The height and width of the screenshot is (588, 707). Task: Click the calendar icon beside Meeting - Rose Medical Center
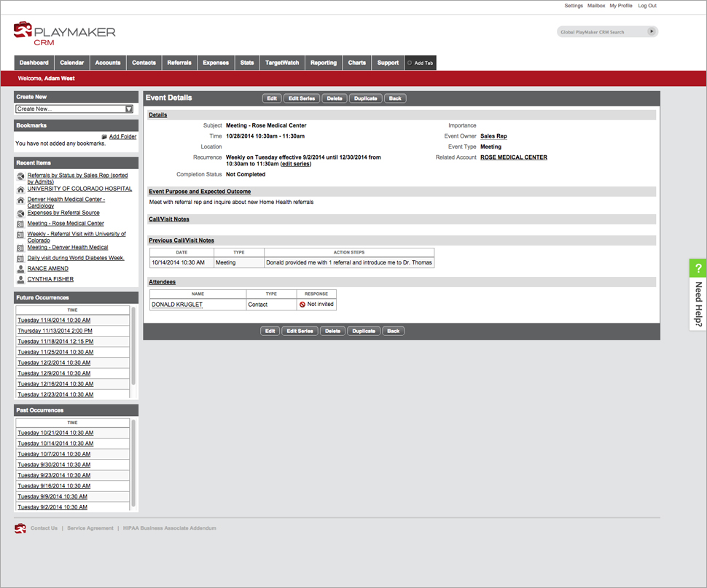coord(20,224)
